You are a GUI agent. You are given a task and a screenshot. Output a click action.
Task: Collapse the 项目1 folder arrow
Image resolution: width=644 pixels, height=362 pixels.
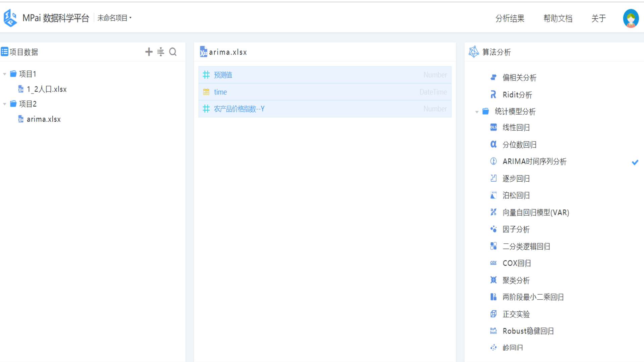coord(5,74)
